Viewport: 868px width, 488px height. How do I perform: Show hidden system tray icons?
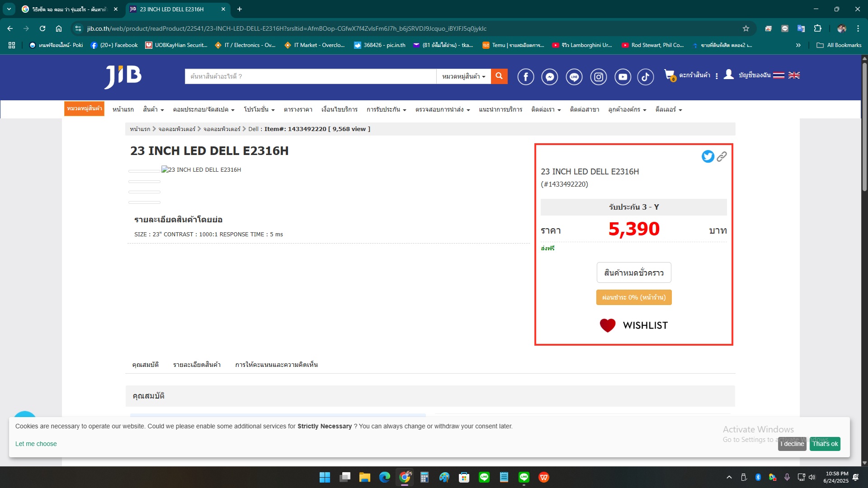[729, 477]
